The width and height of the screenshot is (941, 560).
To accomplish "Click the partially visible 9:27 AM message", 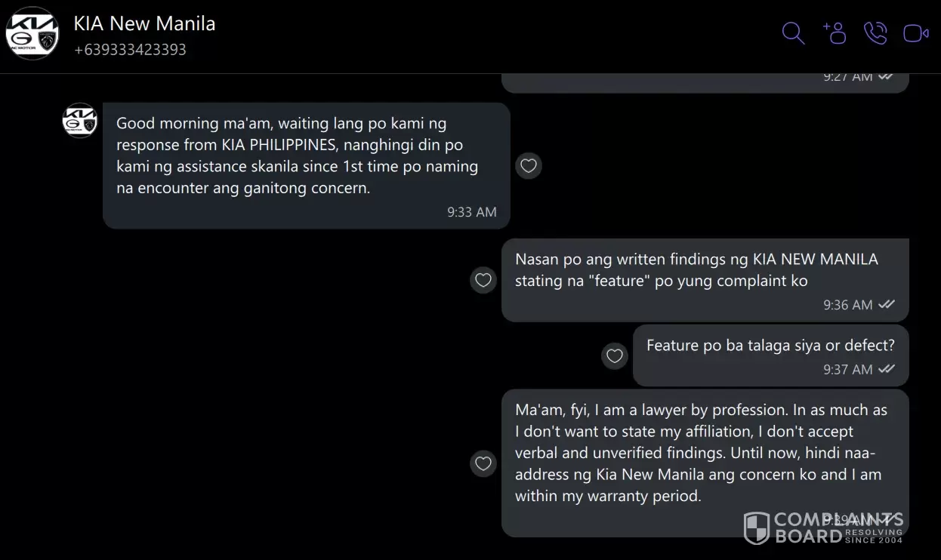I will [x=705, y=83].
